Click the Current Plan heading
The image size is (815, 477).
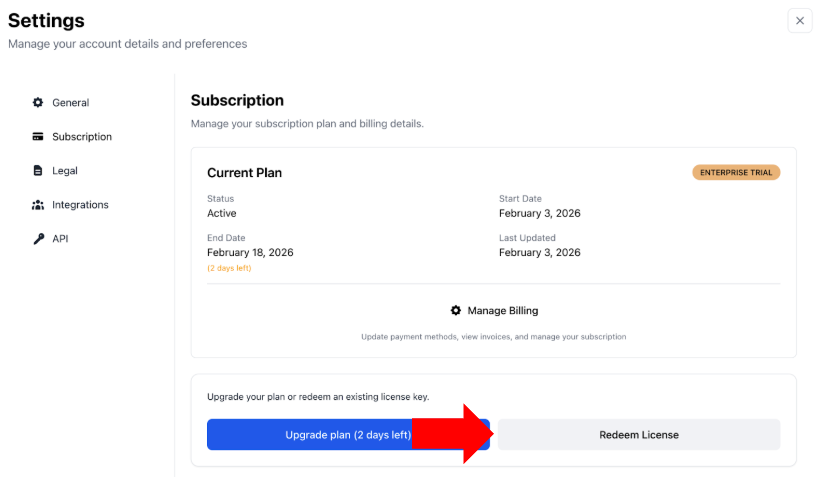pos(244,173)
